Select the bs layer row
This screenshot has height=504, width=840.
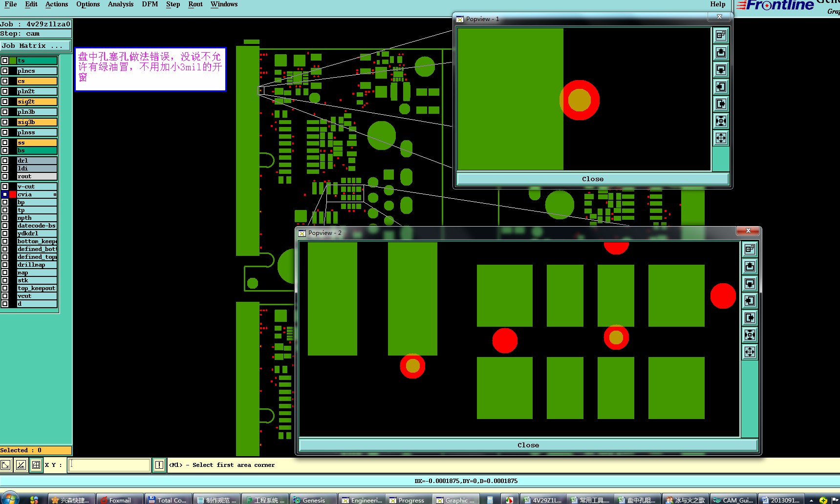click(x=37, y=150)
